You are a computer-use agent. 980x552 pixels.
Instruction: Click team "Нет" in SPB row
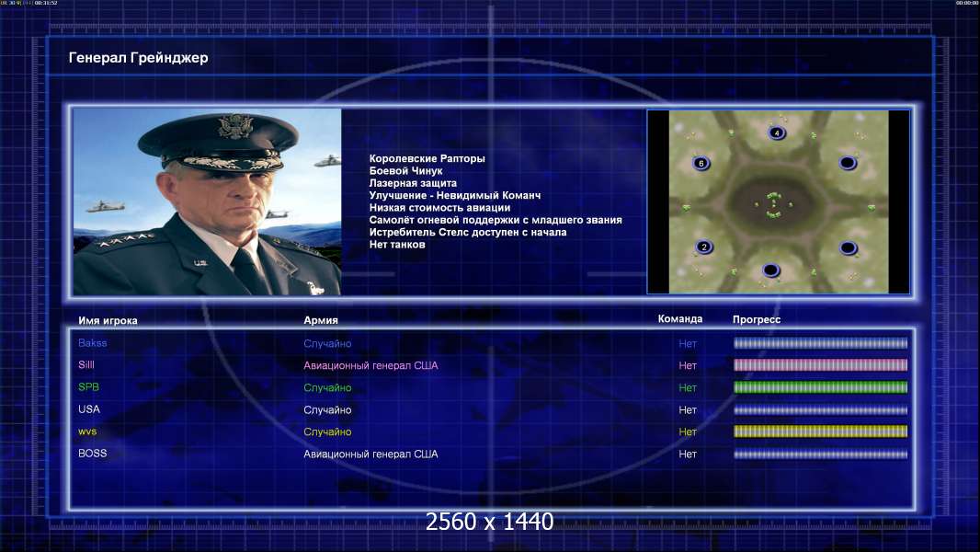pos(688,388)
